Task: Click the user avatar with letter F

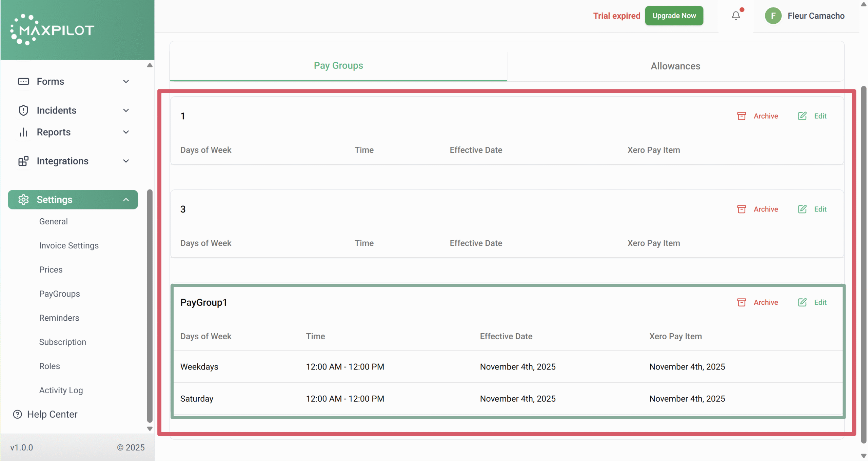Action: 773,16
